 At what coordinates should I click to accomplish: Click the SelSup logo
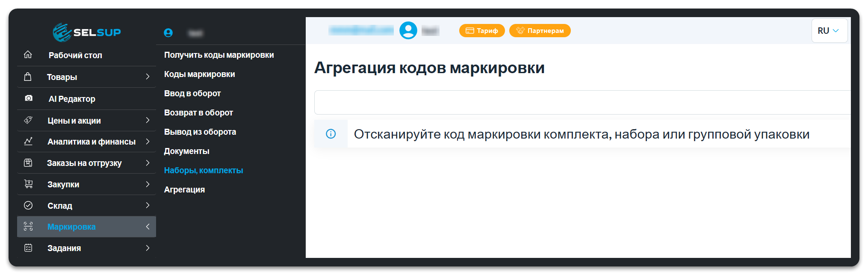tap(87, 33)
